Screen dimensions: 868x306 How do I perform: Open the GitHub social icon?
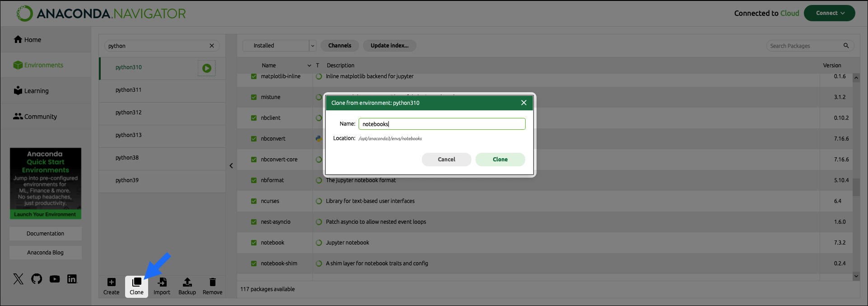point(37,279)
